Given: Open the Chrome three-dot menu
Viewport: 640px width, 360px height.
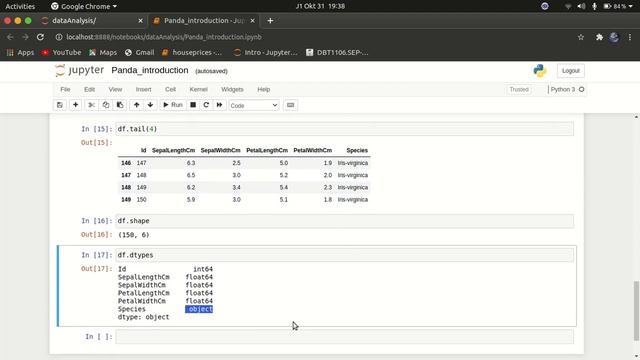Looking at the screenshot, I should (x=630, y=37).
